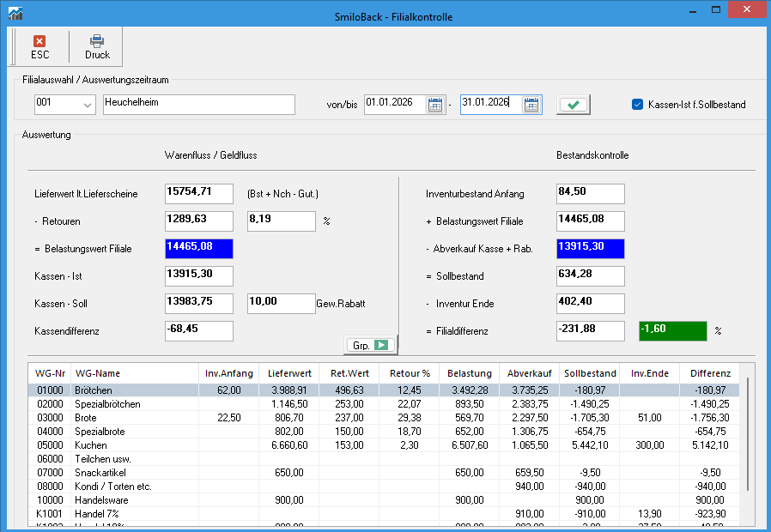771x532 pixels.
Task: Click the Grp. green arrow button
Action: coord(370,345)
